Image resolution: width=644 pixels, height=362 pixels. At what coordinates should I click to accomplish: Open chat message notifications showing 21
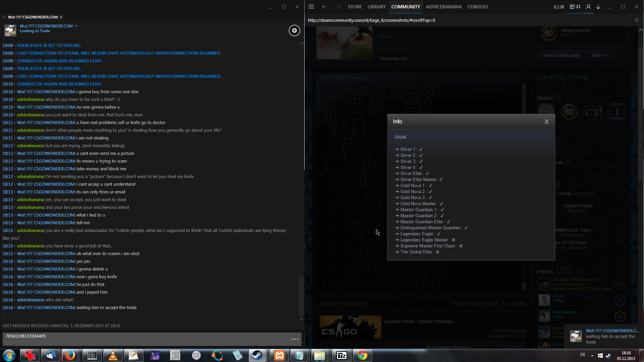tap(575, 7)
